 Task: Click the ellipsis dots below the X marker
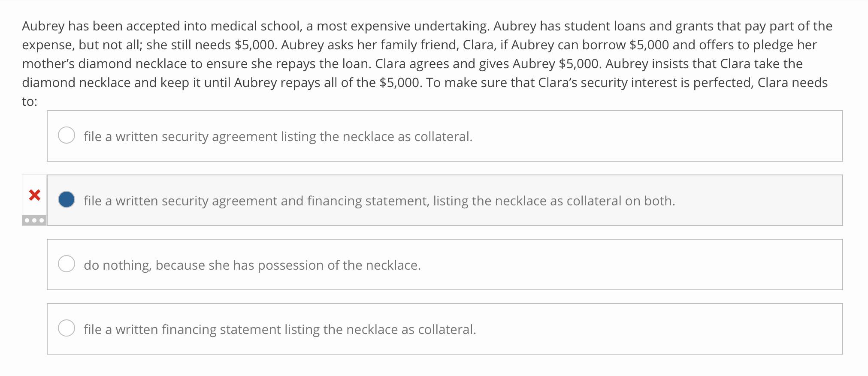pos(33,221)
